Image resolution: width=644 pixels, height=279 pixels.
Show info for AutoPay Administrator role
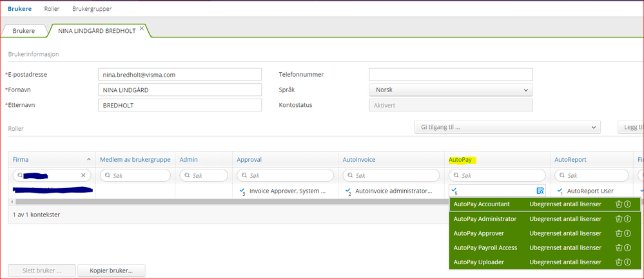(627, 219)
